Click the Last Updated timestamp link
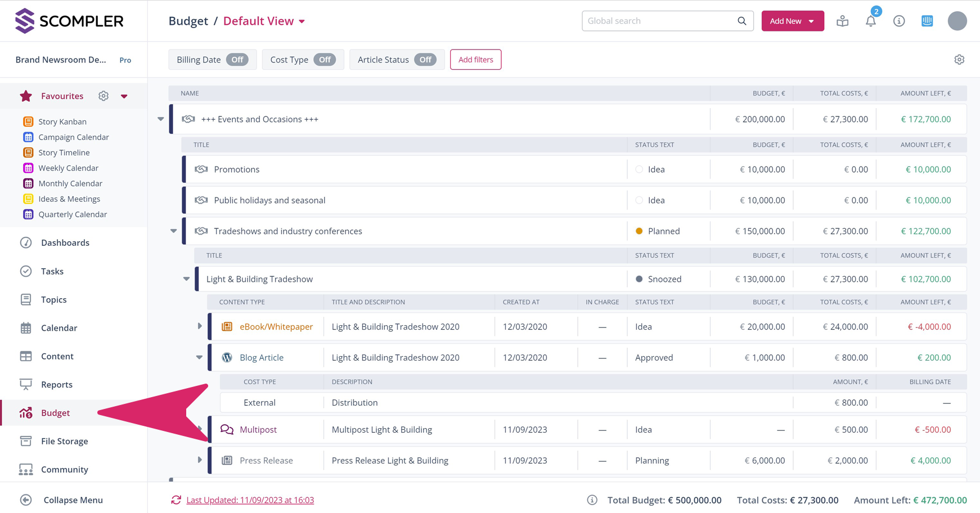The height and width of the screenshot is (513, 980). pos(250,500)
